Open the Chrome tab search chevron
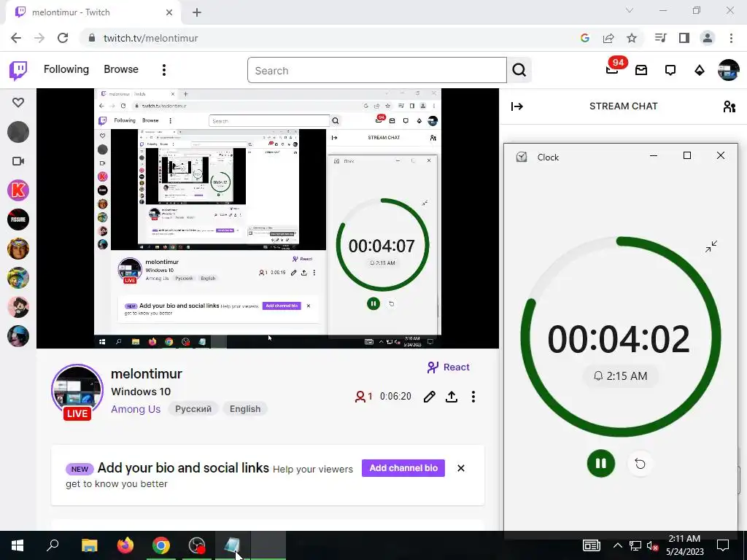747x560 pixels. click(x=630, y=10)
